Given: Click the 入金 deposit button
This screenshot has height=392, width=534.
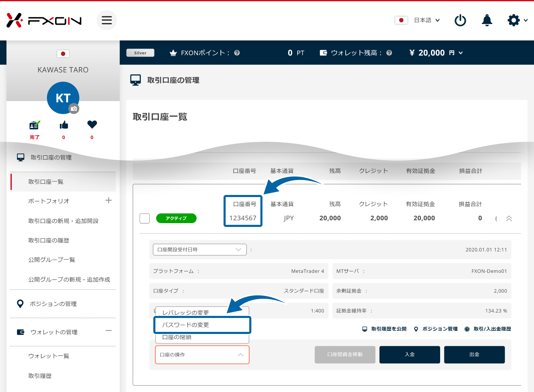Looking at the screenshot, I should tap(410, 355).
